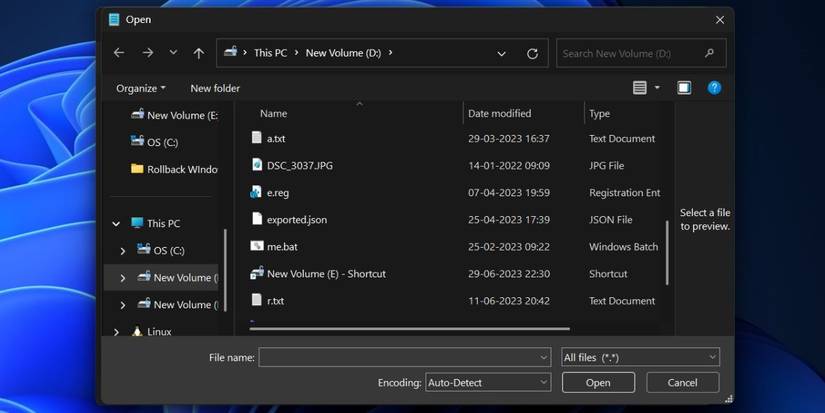The image size is (825, 413).
Task: Toggle the preview pane icon
Action: 684,88
